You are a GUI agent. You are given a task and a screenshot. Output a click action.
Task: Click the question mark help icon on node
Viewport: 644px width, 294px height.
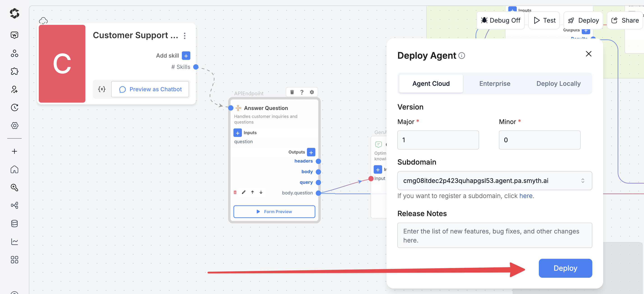302,92
